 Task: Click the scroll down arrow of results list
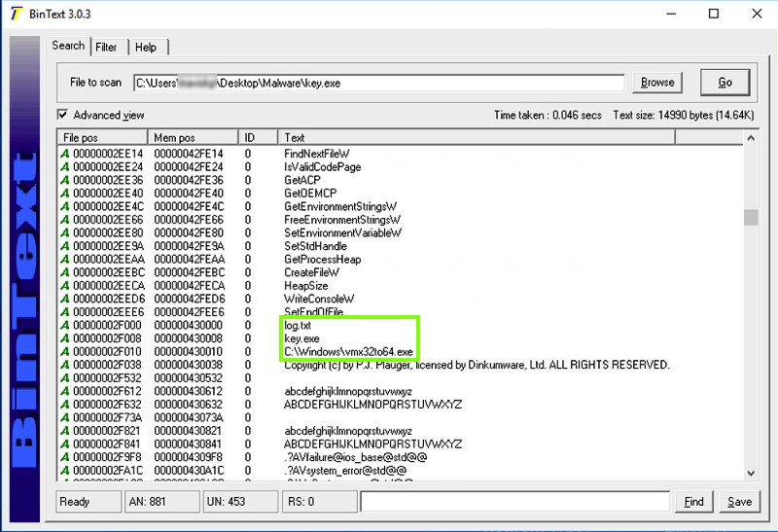pos(750,472)
